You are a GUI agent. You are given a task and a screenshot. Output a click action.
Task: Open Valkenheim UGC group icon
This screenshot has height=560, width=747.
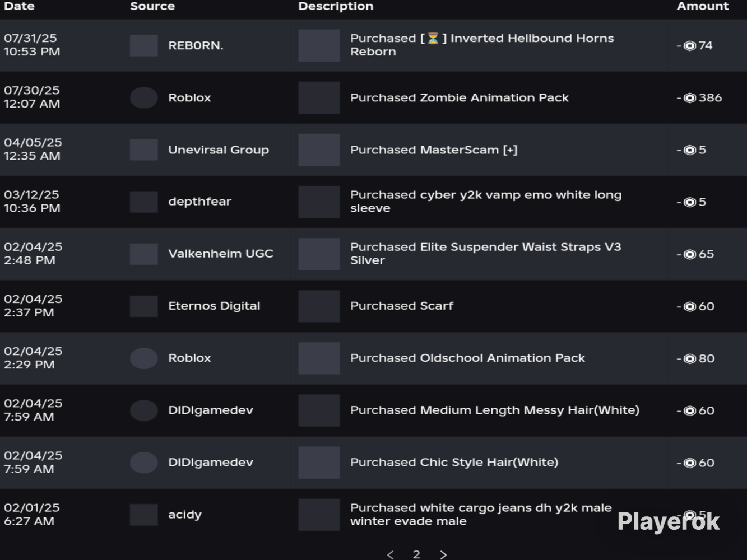144,254
